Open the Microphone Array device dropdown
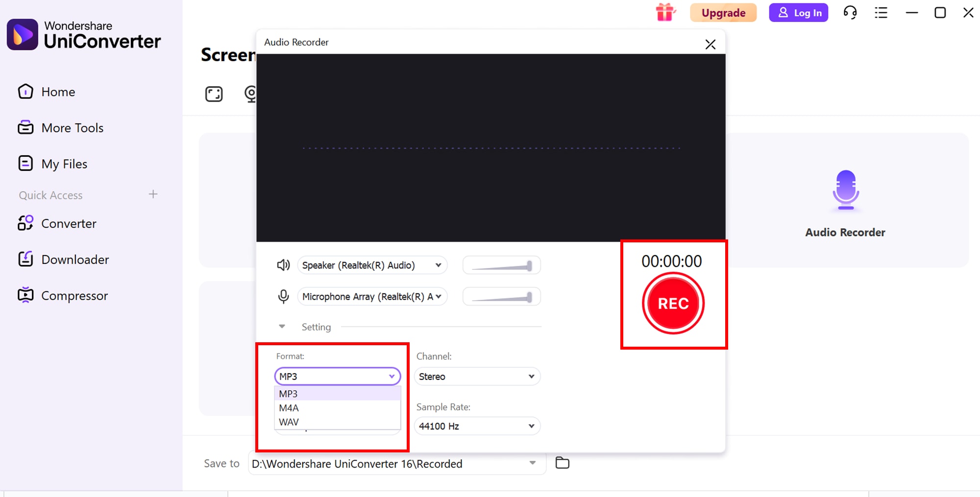This screenshot has height=497, width=980. pyautogui.click(x=372, y=297)
